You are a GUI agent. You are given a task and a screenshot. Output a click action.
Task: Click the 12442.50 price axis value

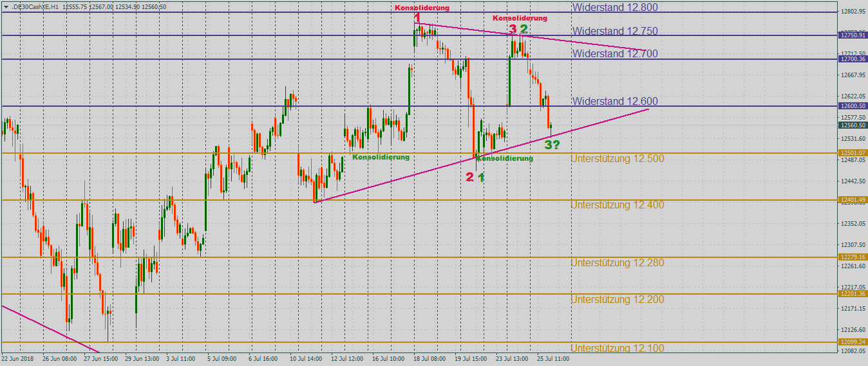[x=853, y=181]
